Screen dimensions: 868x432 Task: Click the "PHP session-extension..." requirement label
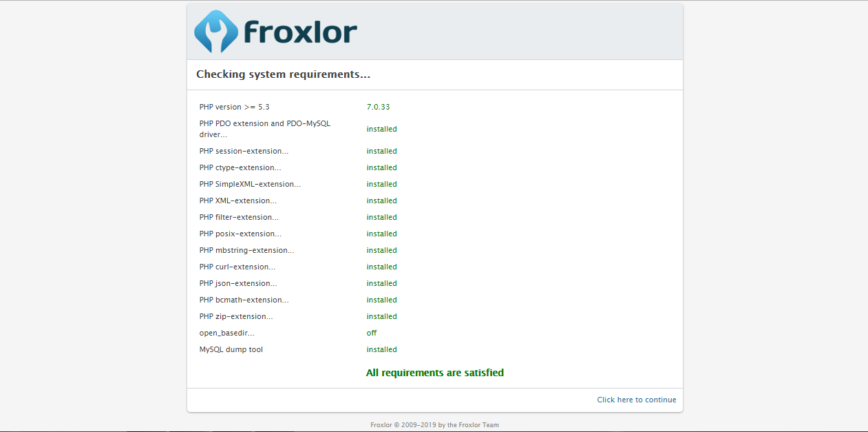pyautogui.click(x=243, y=151)
